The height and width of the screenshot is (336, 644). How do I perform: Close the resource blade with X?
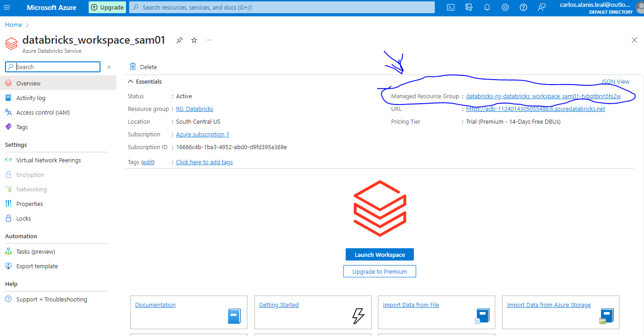point(634,40)
